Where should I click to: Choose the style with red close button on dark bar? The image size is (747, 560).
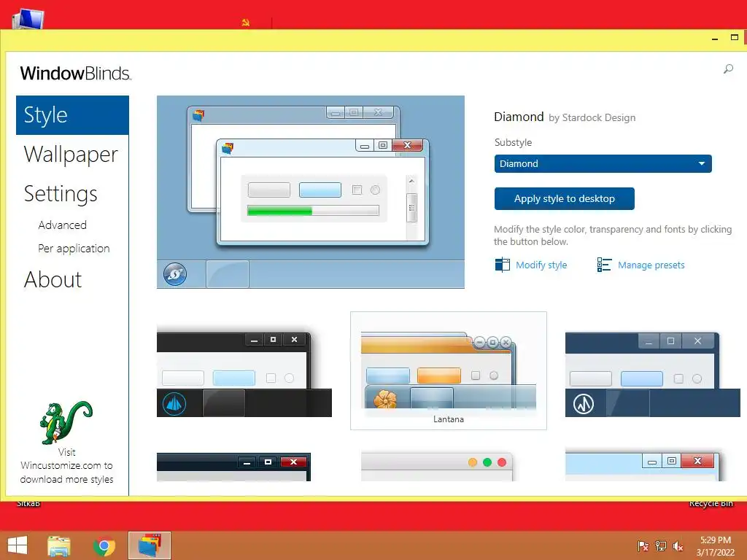234,467
